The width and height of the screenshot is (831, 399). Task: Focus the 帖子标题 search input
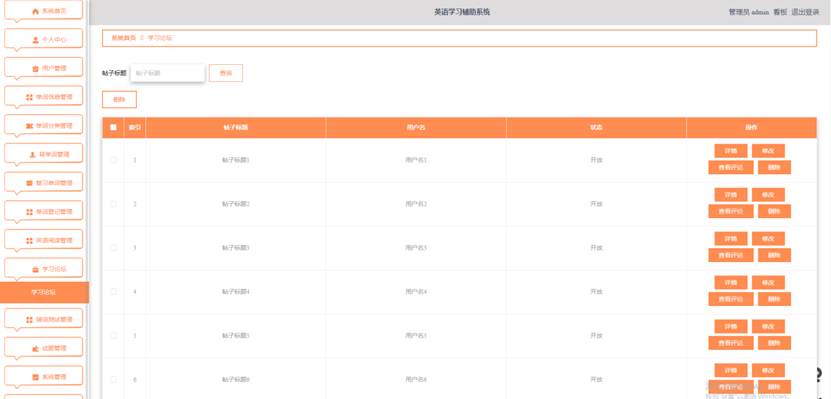click(x=167, y=73)
